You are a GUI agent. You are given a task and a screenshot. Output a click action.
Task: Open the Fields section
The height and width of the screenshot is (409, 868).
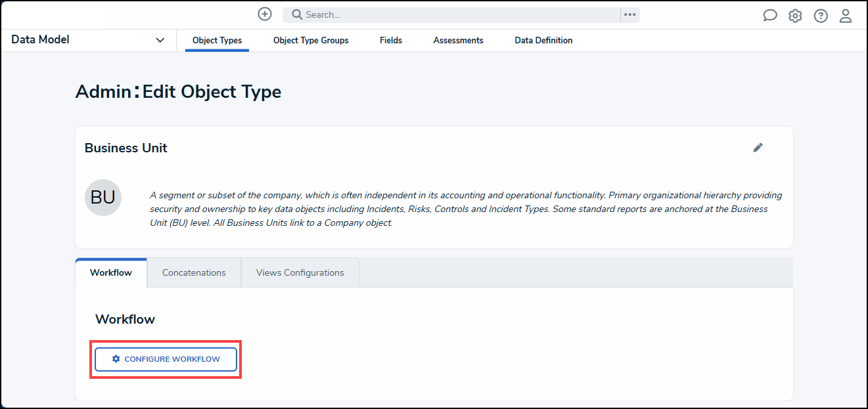[x=390, y=40]
